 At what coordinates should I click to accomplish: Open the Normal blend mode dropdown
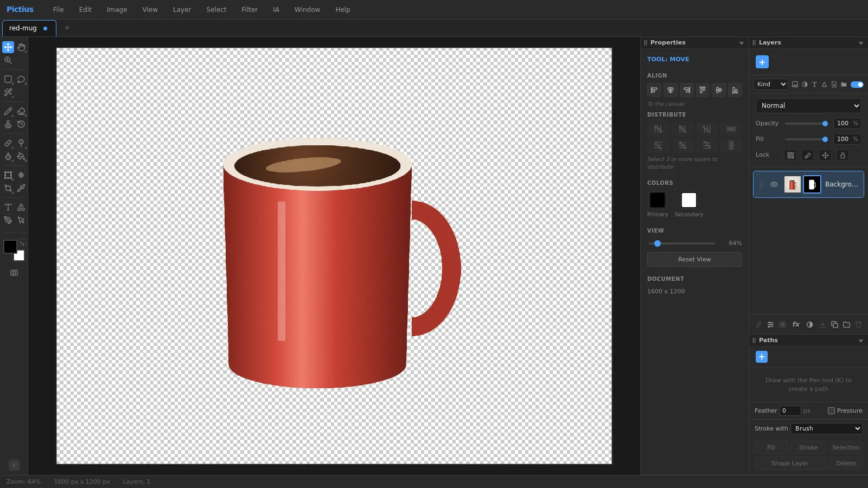point(808,106)
